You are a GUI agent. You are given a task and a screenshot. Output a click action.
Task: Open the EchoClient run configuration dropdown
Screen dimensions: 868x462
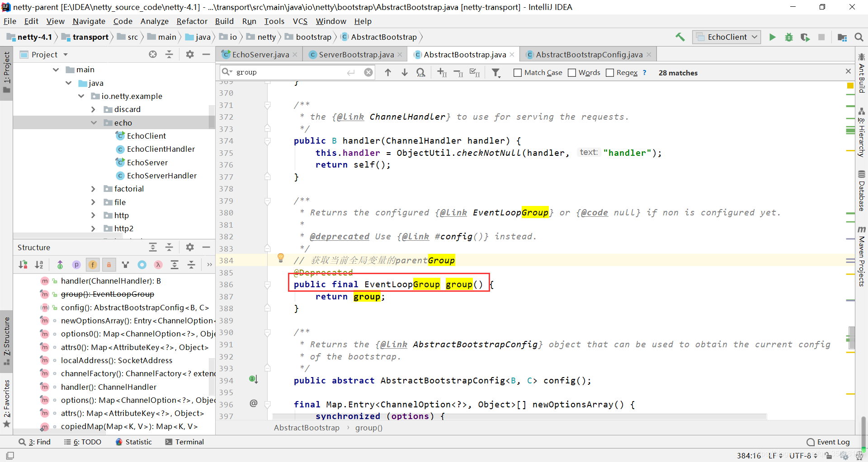pyautogui.click(x=726, y=37)
